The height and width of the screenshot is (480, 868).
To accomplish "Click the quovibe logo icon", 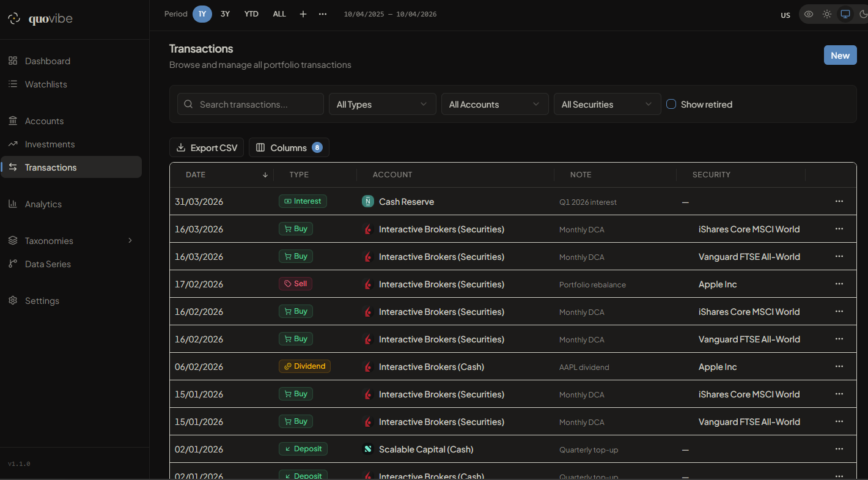I will coord(14,19).
